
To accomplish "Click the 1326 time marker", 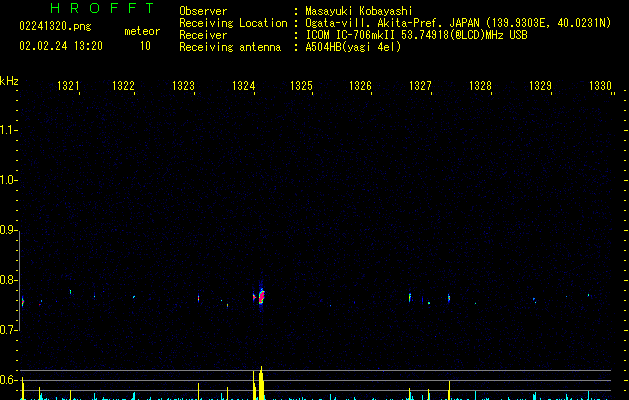I will 360,86.
